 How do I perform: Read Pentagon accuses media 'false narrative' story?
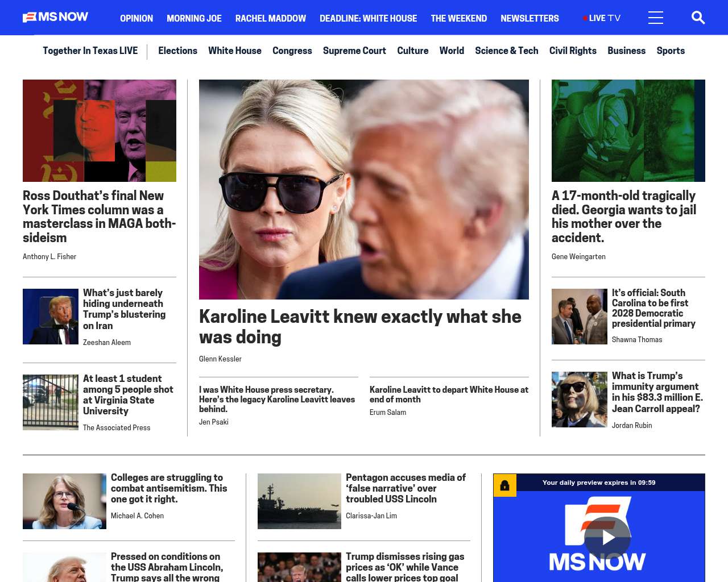point(406,488)
